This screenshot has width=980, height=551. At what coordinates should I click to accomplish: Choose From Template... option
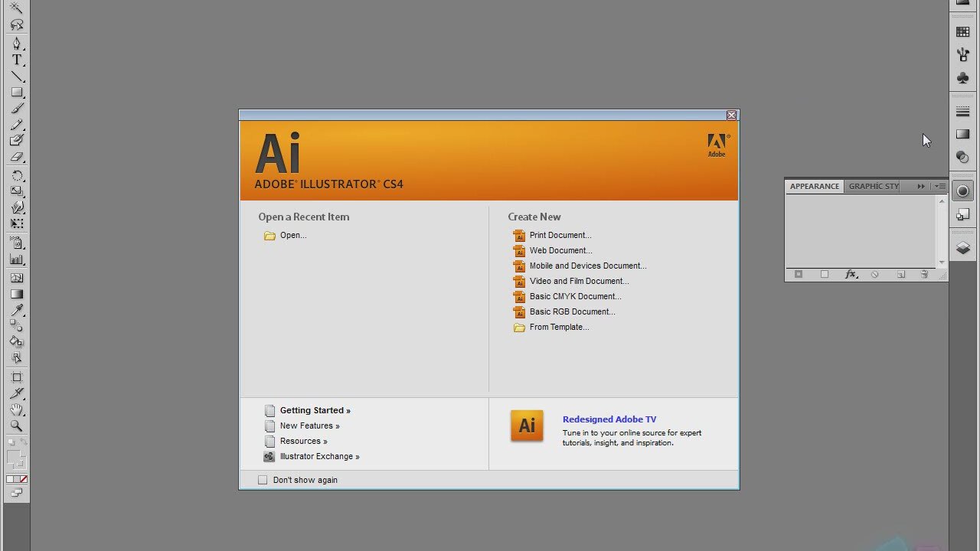[x=551, y=327]
